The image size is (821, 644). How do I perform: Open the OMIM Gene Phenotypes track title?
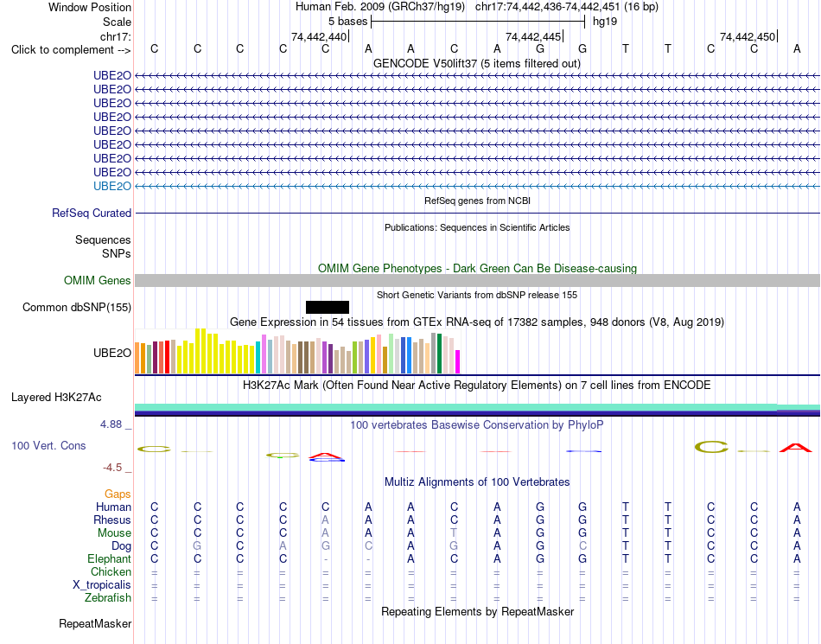[477, 268]
